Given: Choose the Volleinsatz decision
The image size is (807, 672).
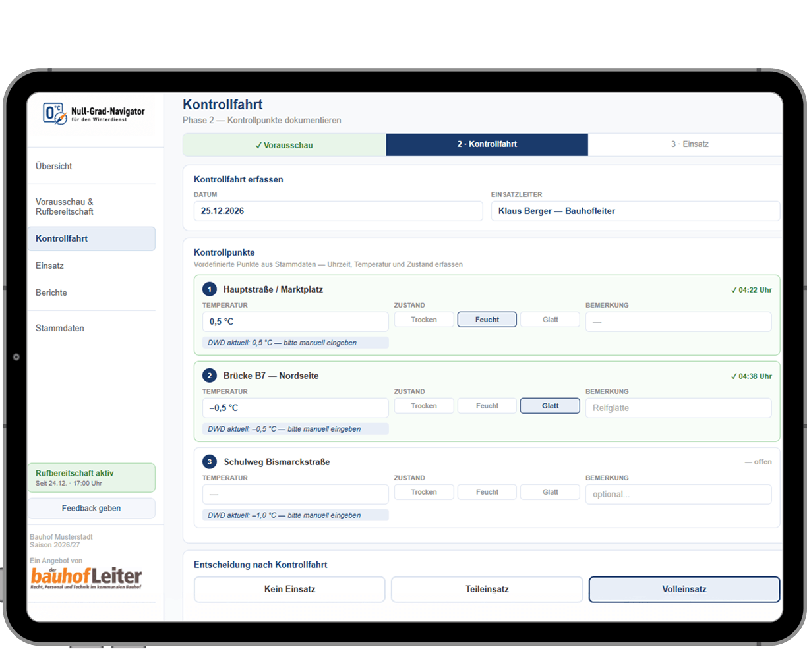Looking at the screenshot, I should [x=684, y=589].
